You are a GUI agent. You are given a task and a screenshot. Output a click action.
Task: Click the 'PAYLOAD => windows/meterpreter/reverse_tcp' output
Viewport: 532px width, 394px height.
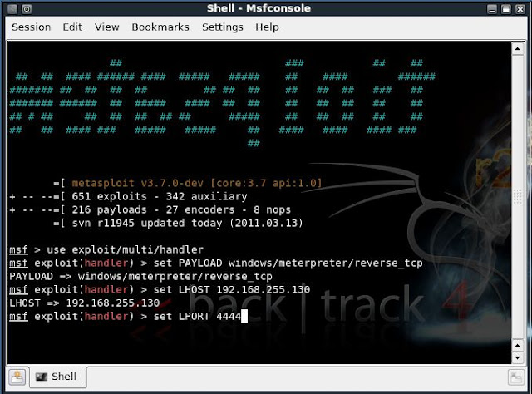(x=140, y=276)
